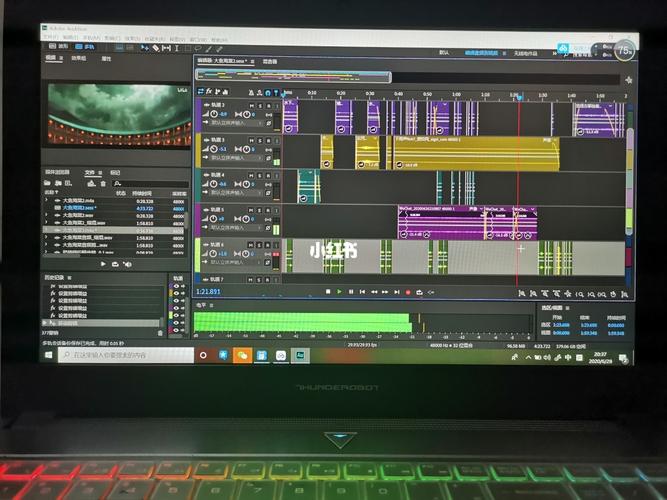Toggle the snapping magnet icon above tracks
Image resolution: width=667 pixels, height=500 pixels.
pyautogui.click(x=259, y=91)
